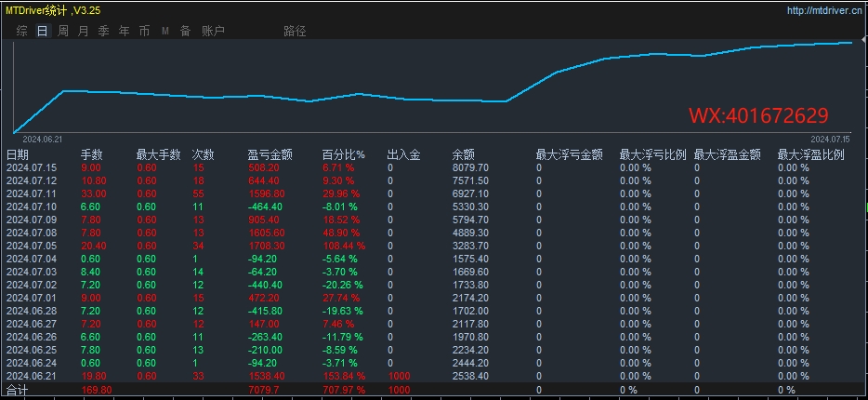Select the M tab
The height and width of the screenshot is (400, 868).
point(165,31)
